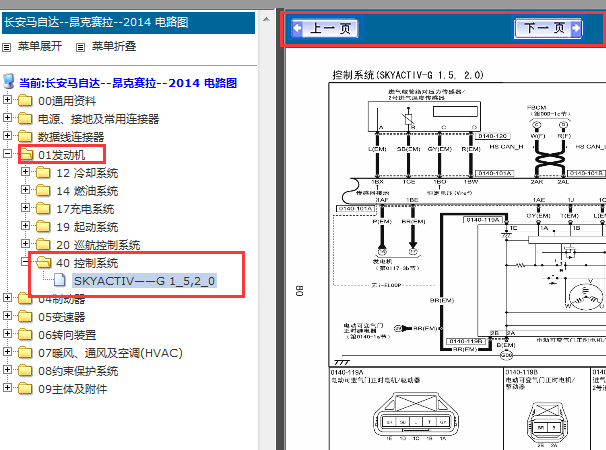The image size is (606, 450).
Task: Click the folder icon of 00通用资料
Action: (x=25, y=101)
